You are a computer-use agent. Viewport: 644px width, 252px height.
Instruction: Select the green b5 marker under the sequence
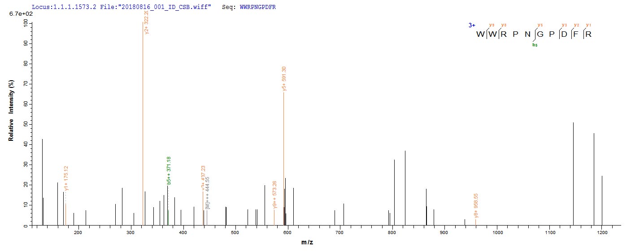[535, 45]
